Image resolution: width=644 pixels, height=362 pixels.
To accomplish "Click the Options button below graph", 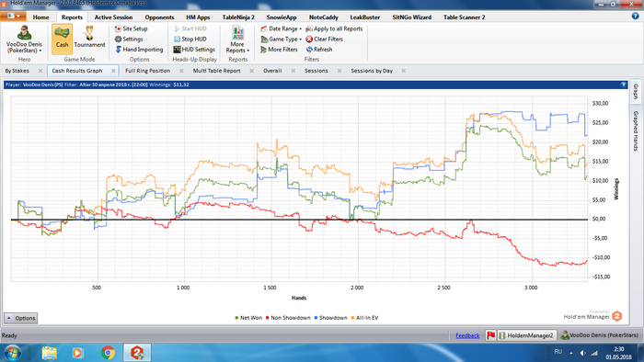I will pyautogui.click(x=20, y=318).
